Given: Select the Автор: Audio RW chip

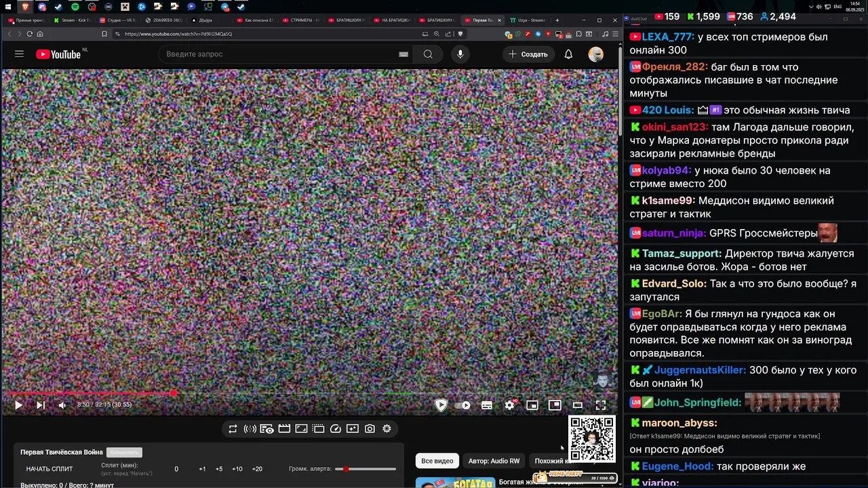Looking at the screenshot, I should coord(494,461).
